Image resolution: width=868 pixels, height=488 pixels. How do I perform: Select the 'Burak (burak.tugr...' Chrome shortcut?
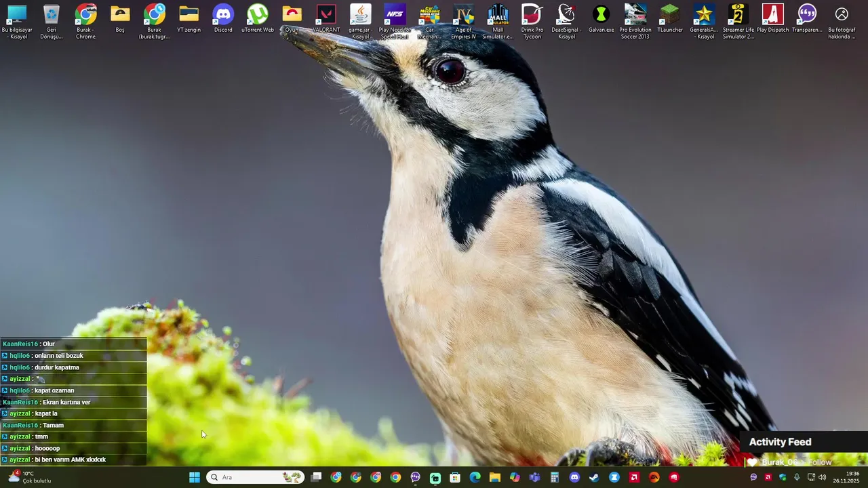pyautogui.click(x=154, y=22)
